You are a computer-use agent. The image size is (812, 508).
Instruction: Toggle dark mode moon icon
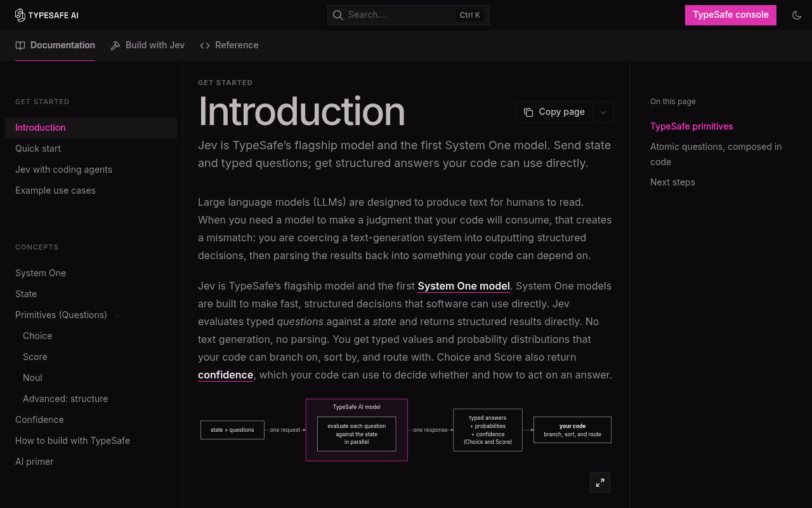click(797, 15)
